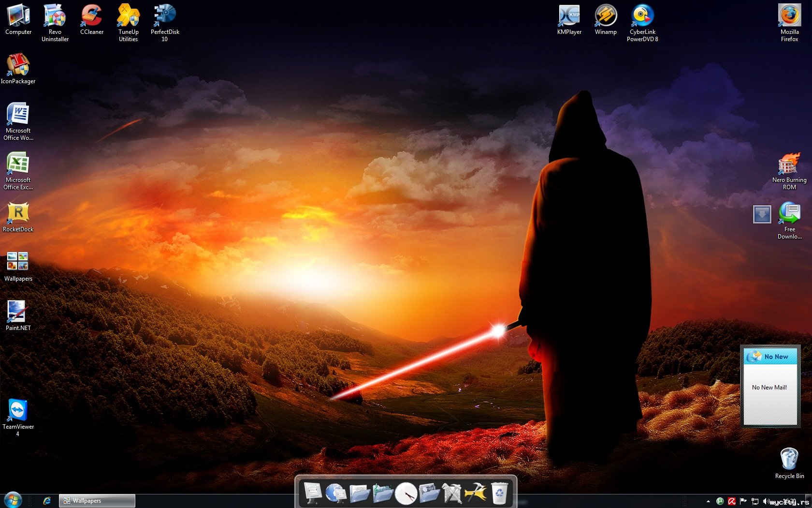Click the mail gadget's No New header
The width and height of the screenshot is (812, 508).
point(770,357)
